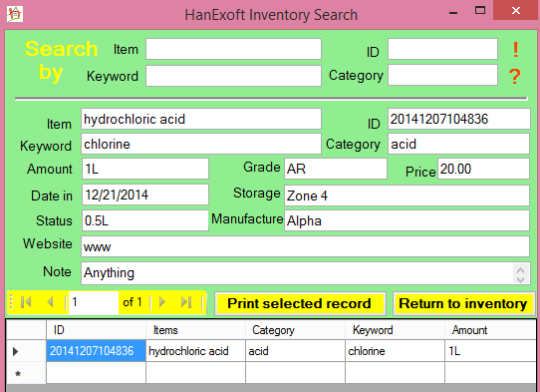Click the red exclamation mark icon
The height and width of the screenshot is (392, 540).
pyautogui.click(x=516, y=49)
